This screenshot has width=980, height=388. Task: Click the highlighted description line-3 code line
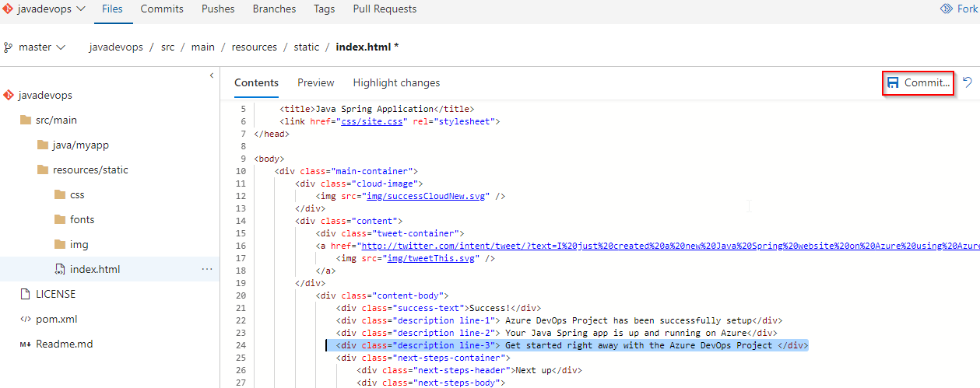coord(572,345)
